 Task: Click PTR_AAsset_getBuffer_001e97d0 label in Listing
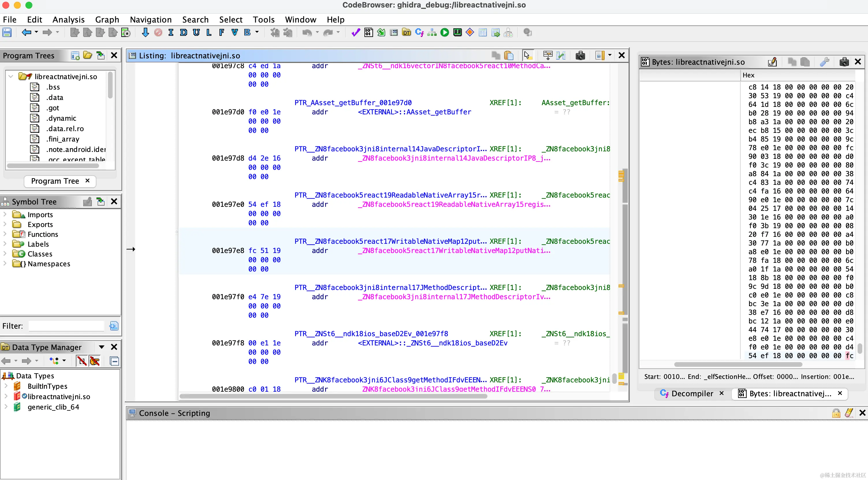click(x=353, y=103)
